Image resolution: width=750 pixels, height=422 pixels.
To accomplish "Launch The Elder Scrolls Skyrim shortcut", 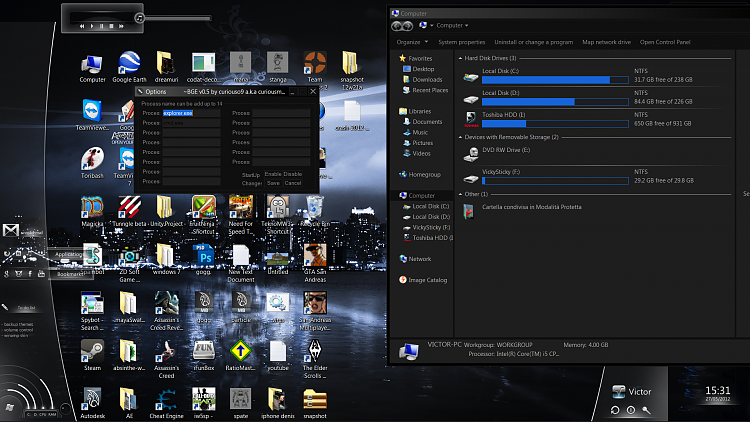I will click(x=314, y=351).
